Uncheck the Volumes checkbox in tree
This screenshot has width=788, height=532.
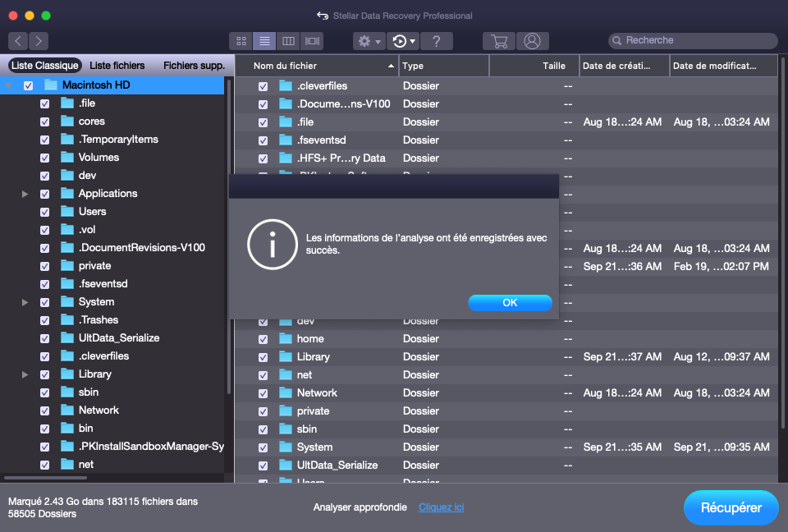point(44,158)
